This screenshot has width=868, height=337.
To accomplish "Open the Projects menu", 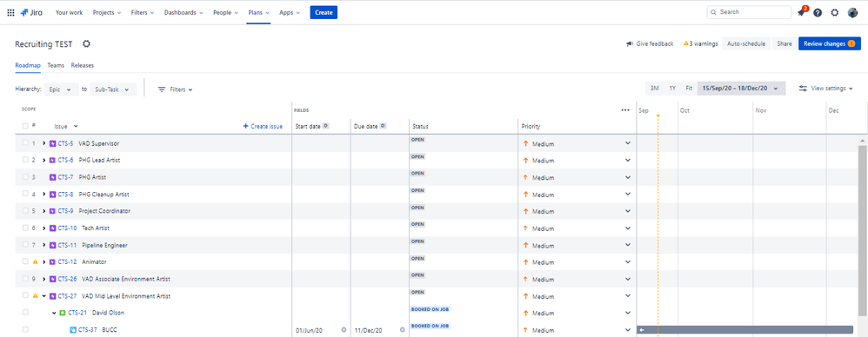I will coord(107,12).
